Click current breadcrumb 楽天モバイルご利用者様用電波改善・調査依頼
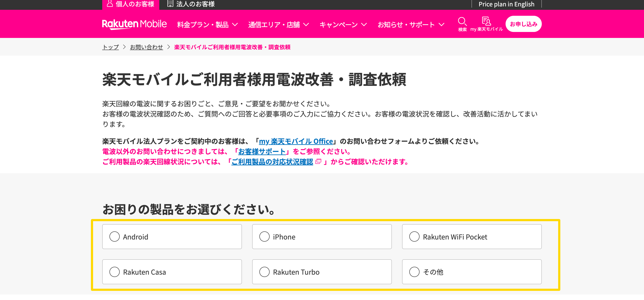Image resolution: width=644 pixels, height=300 pixels. coord(232,47)
